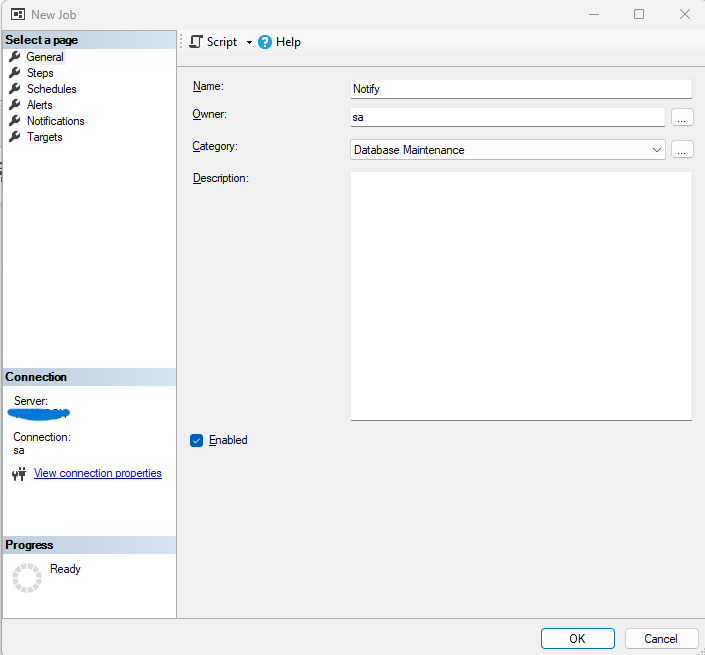The height and width of the screenshot is (655, 705).
Task: Click inside the Description text box
Action: pyautogui.click(x=520, y=295)
